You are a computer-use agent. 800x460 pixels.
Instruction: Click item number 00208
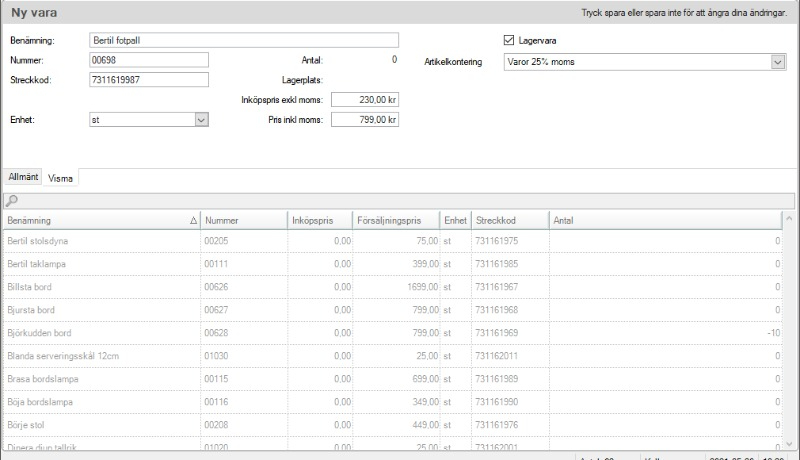coord(216,424)
